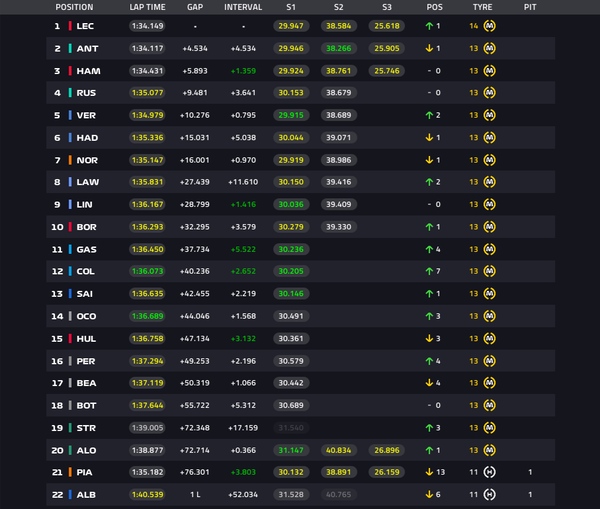Click LEC's medium tyre icon
Screen dimensions: 600x509
[489, 26]
